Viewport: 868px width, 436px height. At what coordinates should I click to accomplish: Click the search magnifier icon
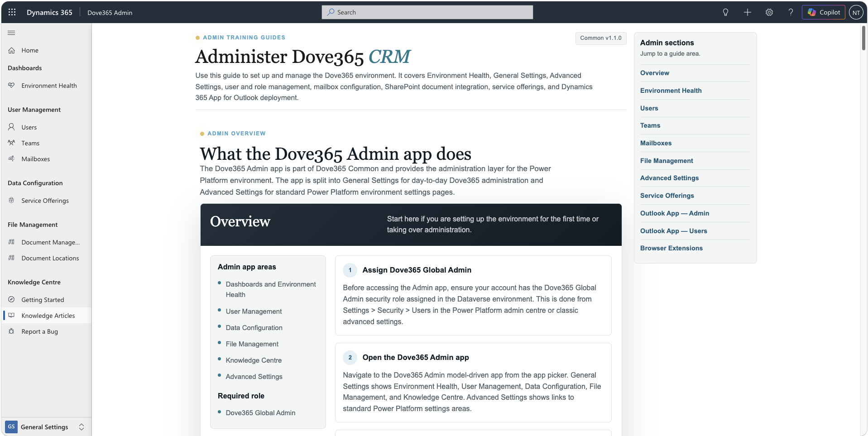click(x=331, y=12)
